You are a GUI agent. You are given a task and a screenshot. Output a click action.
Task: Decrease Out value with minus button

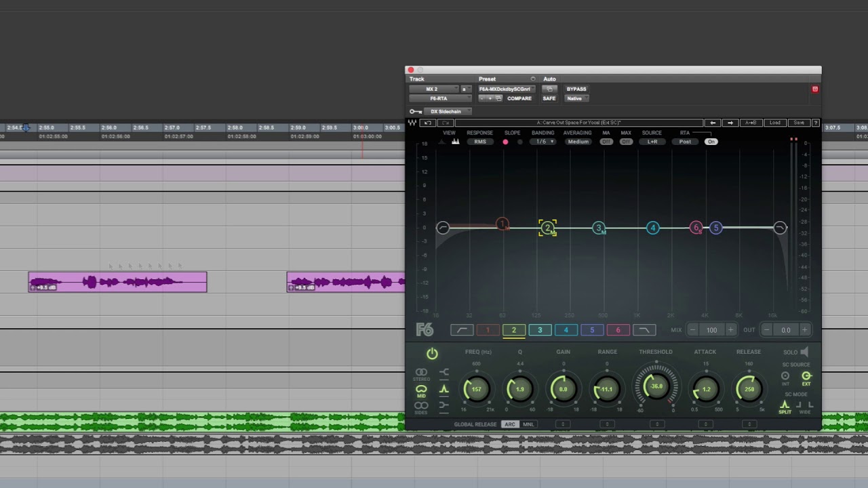766,330
